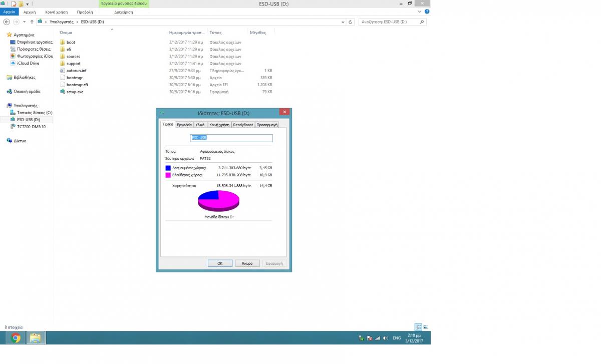
Task: Go forward with the forward arrow
Action: coord(16,22)
